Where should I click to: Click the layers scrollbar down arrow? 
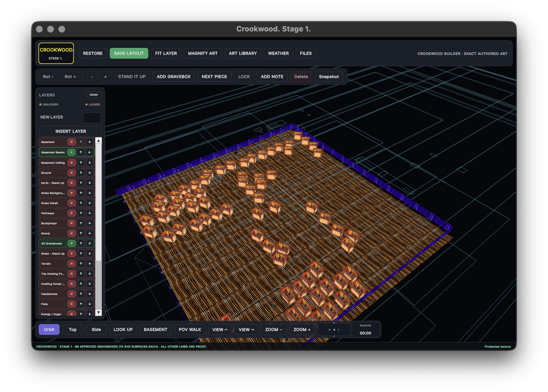tap(99, 312)
